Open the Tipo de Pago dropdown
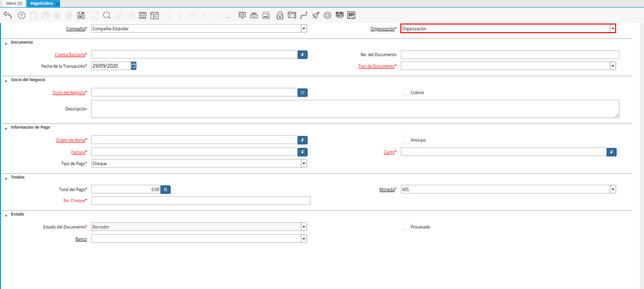The height and width of the screenshot is (289, 644). (304, 163)
